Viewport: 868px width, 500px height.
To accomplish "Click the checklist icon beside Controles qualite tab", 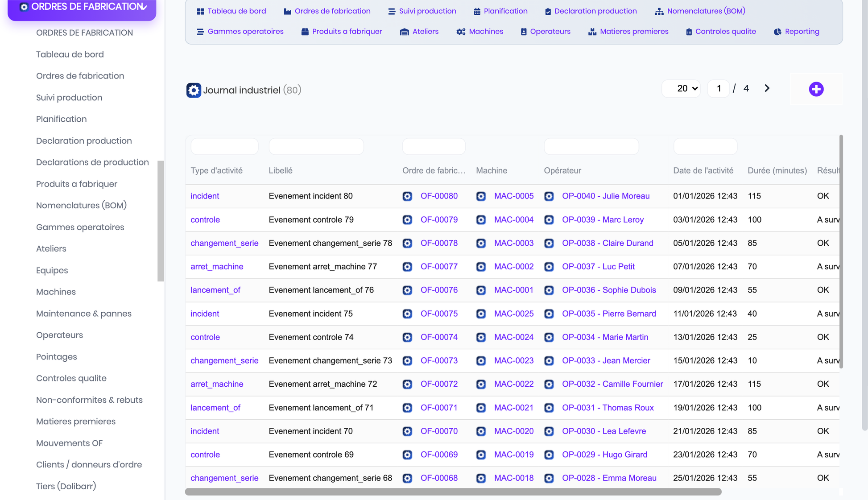I will (689, 32).
